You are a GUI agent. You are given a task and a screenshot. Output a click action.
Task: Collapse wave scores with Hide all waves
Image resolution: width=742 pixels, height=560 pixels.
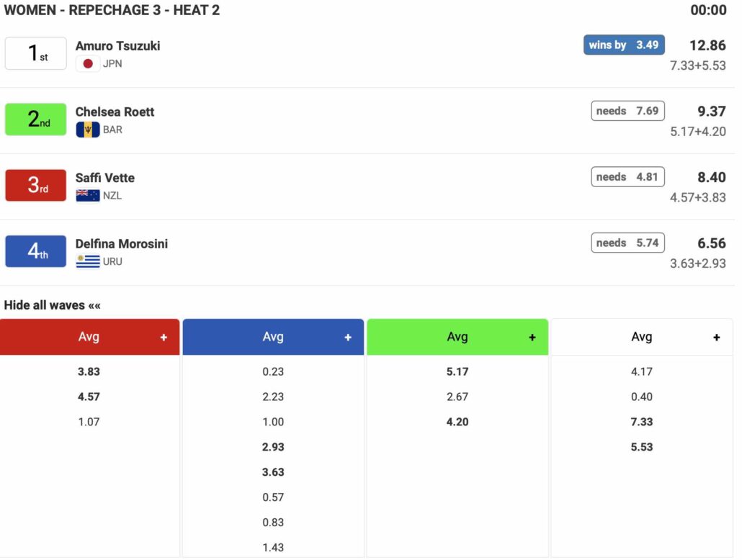pos(53,305)
